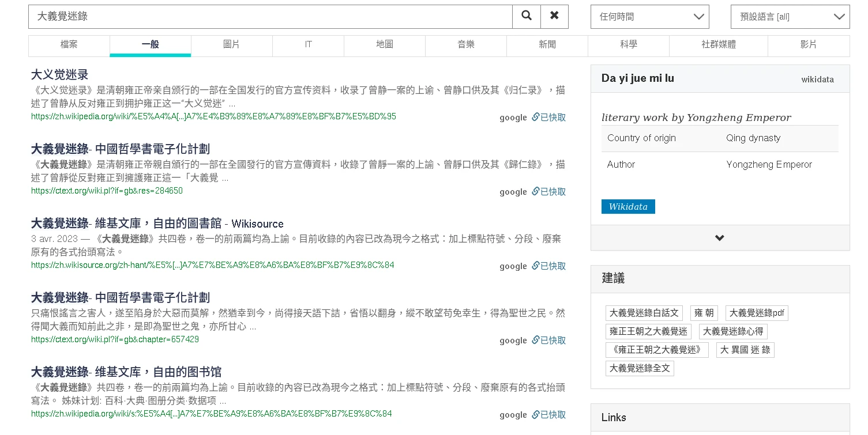
Task: Choose the 大義覺迷錄白話文 suggestion
Action: (644, 313)
